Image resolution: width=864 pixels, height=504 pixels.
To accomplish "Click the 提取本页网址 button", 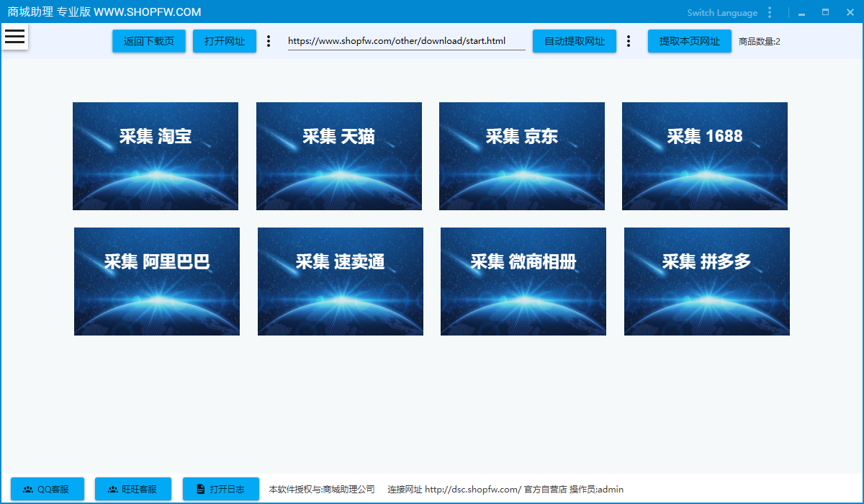I will click(x=690, y=41).
